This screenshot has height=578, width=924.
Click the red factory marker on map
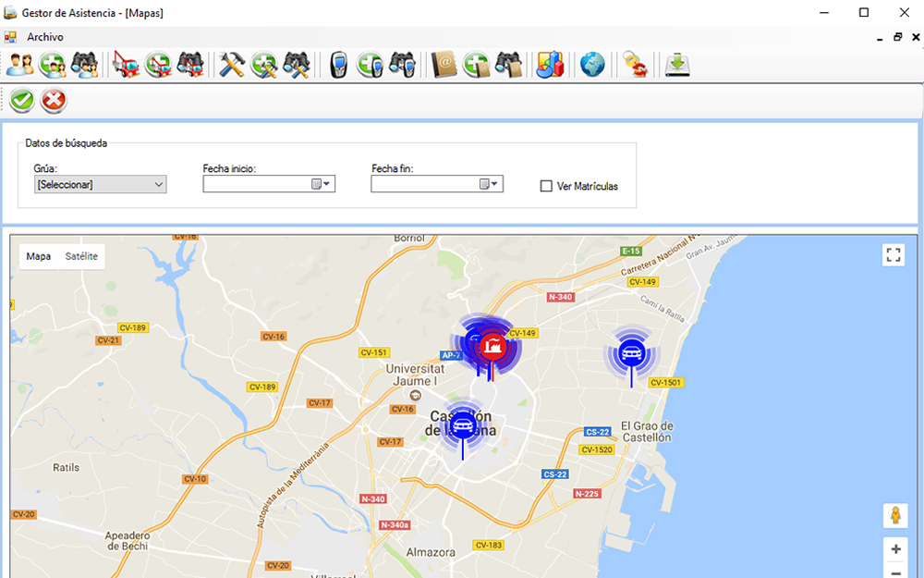tap(492, 348)
